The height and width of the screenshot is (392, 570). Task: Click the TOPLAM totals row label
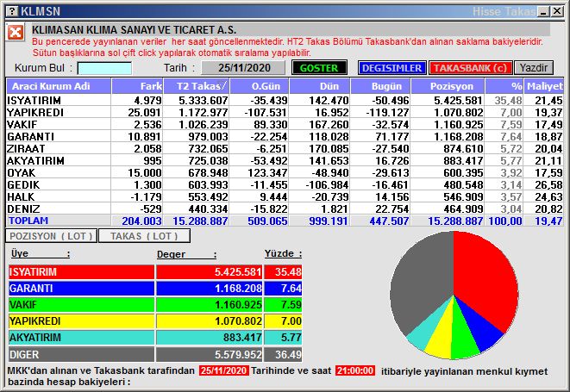(x=28, y=221)
